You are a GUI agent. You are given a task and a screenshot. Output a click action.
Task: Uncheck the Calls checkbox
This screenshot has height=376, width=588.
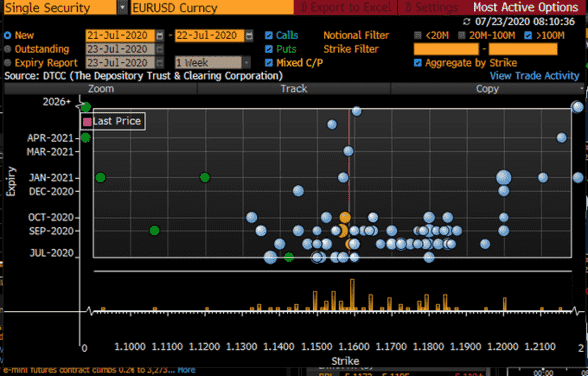click(x=268, y=35)
